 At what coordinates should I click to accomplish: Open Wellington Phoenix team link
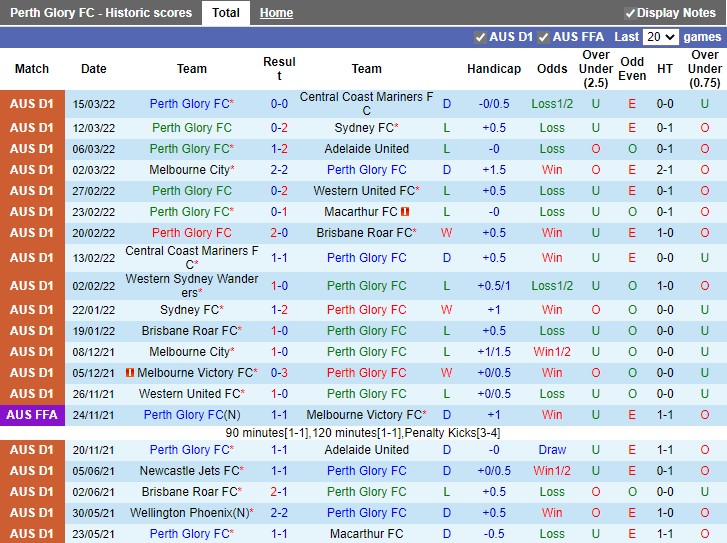tap(186, 513)
